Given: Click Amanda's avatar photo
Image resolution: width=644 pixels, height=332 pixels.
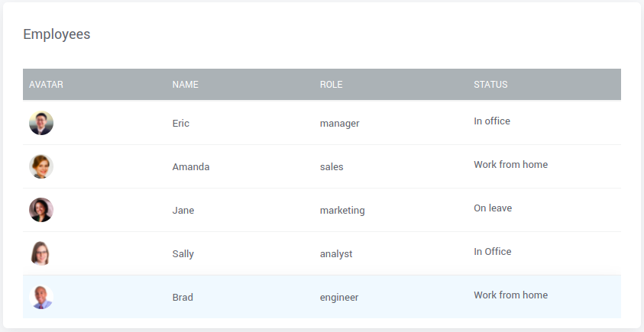Looking at the screenshot, I should coord(41,166).
